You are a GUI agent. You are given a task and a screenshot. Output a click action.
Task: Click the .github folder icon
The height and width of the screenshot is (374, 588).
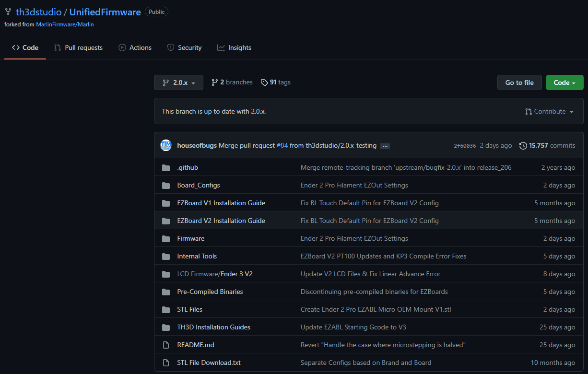tap(166, 168)
